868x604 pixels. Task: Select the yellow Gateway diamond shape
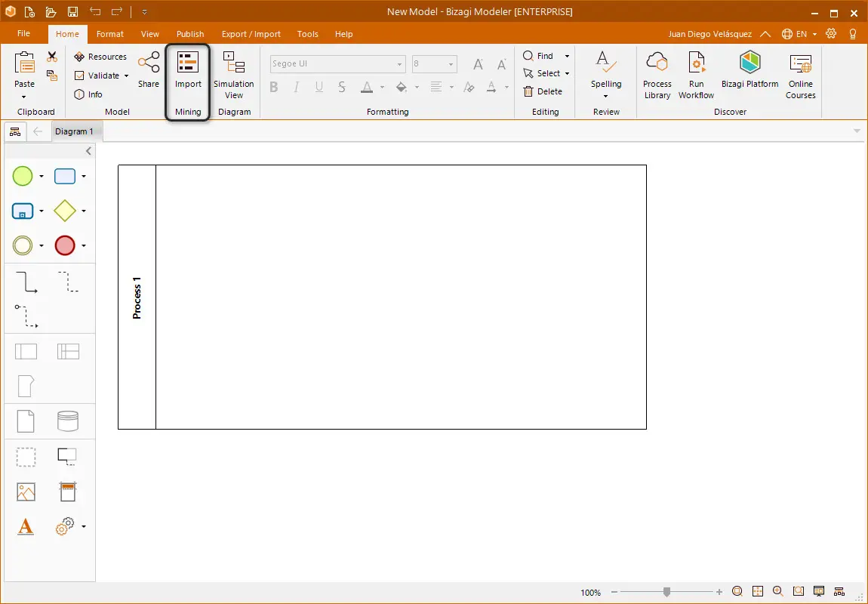(65, 211)
